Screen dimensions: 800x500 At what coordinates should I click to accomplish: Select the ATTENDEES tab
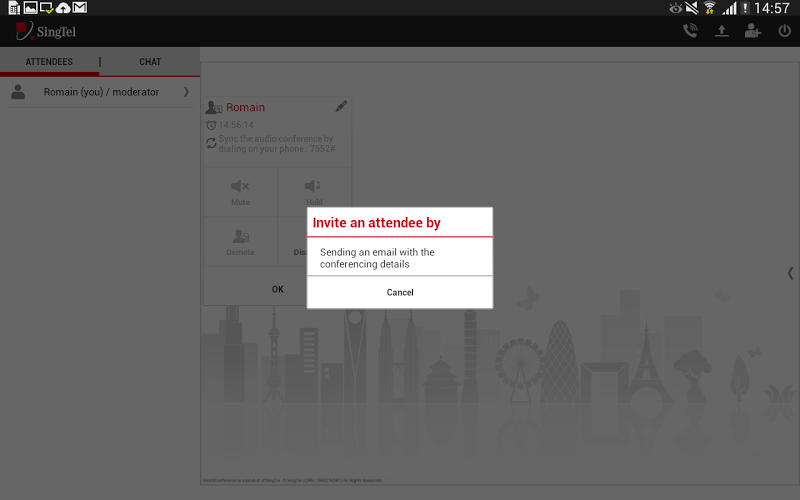click(49, 62)
